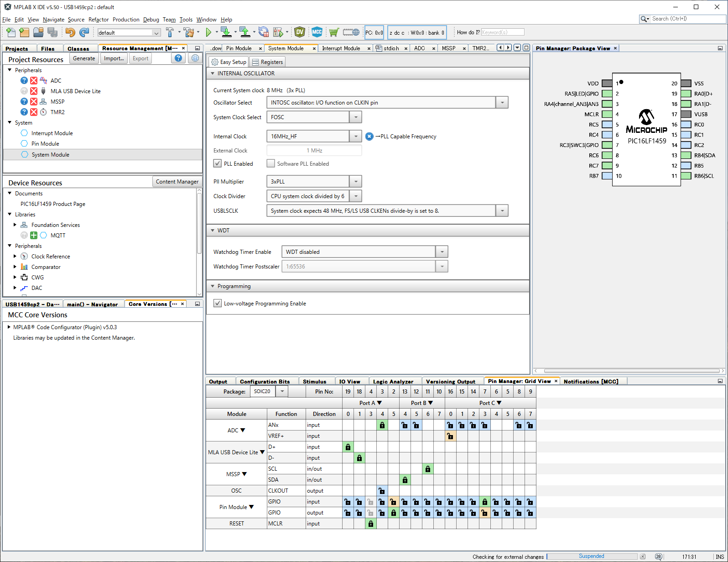Click the Undo arrow icon
This screenshot has height=562, width=728.
[x=70, y=32]
